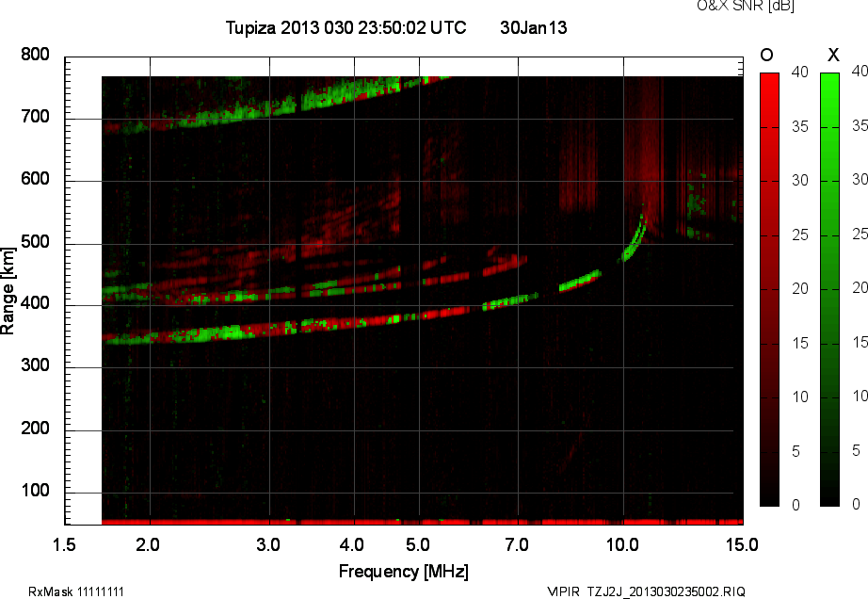The height and width of the screenshot is (599, 868).
Task: Click range tick label '400'
Action: [x=35, y=303]
